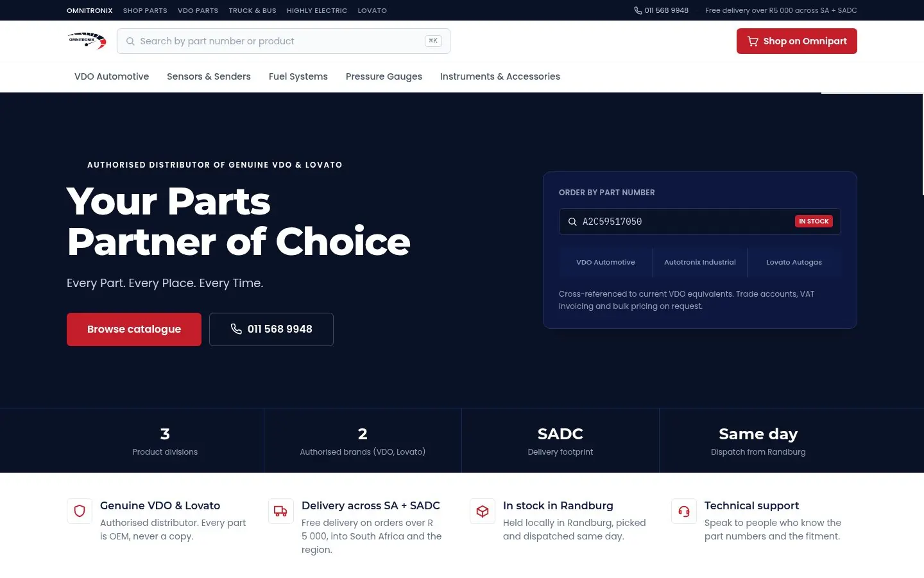
Task: Click Every Part. Every Place. Every Time.
Action: point(165,283)
